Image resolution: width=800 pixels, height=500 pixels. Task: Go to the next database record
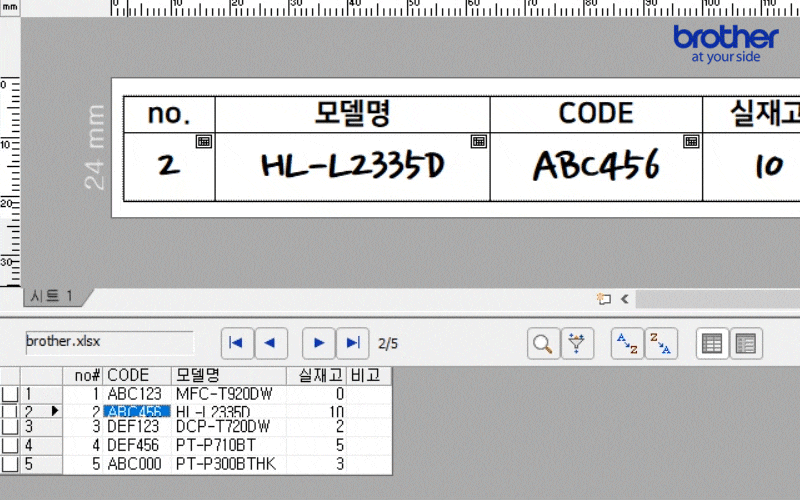tap(318, 343)
